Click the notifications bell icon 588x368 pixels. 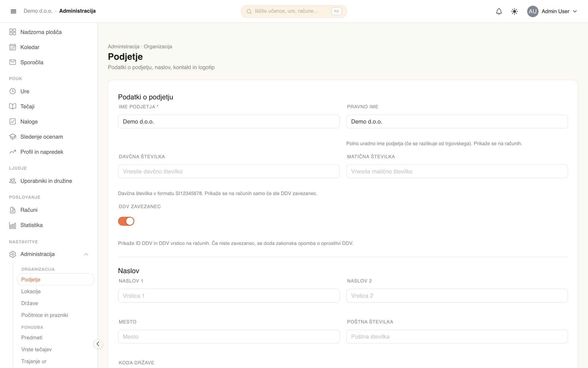(499, 11)
